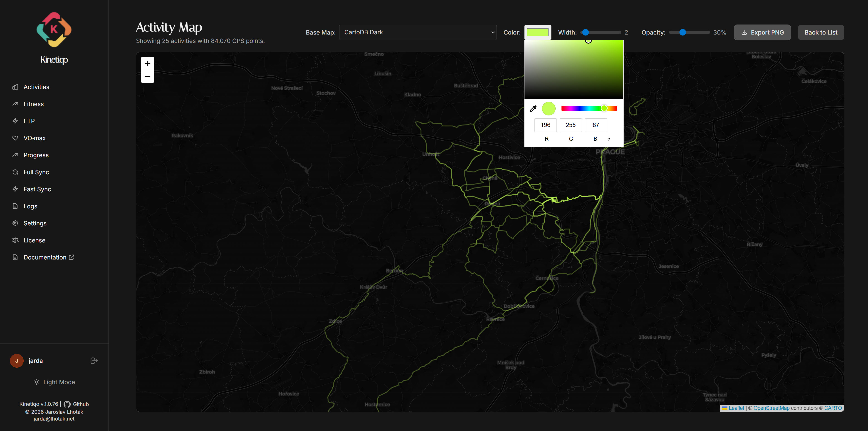Click the VO₂max heart icon
The image size is (868, 431).
(15, 138)
